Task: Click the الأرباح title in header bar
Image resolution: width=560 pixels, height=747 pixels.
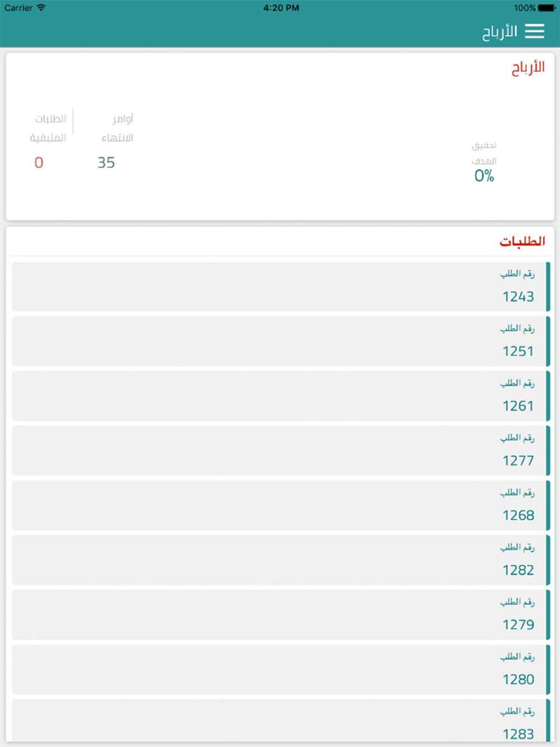Action: coord(500,31)
